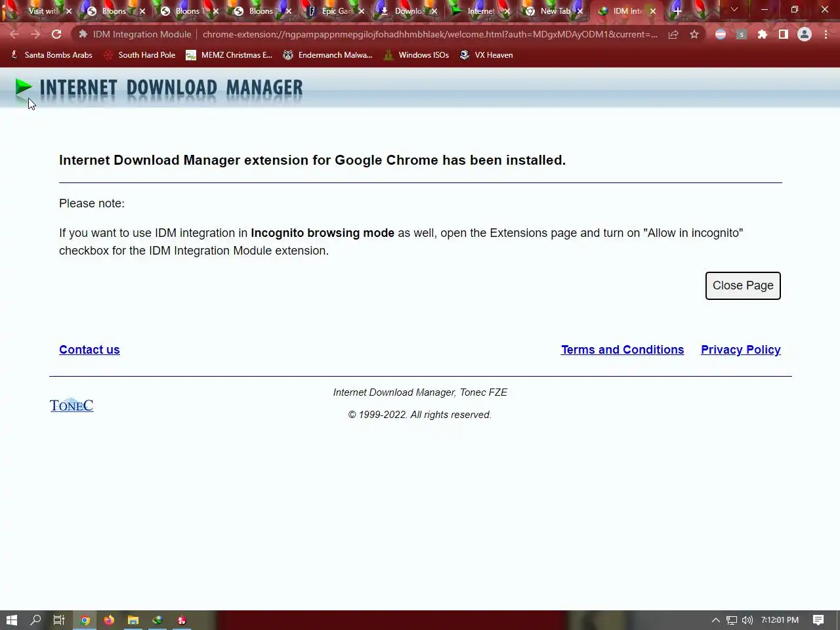This screenshot has width=840, height=630.
Task: Open the South Hard Pole bookmark
Action: pos(139,55)
